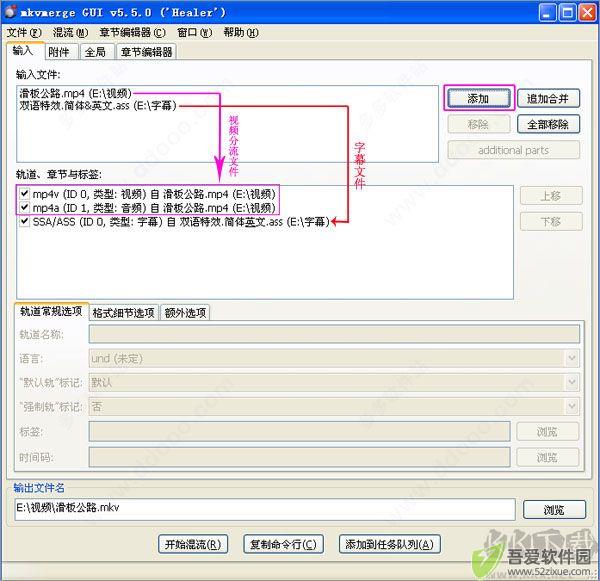Select the SSA/ASS subtitle track row
600x581 pixels.
pos(181,222)
